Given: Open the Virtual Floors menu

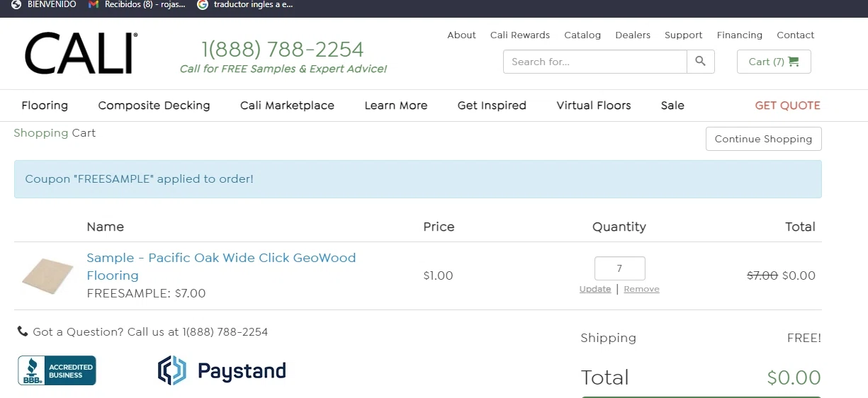Looking at the screenshot, I should 594,106.
